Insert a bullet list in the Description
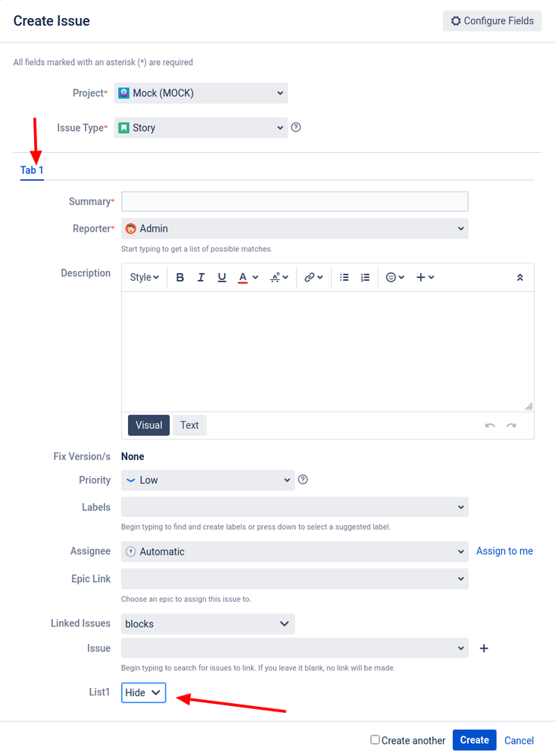The image size is (555, 756). click(x=344, y=277)
